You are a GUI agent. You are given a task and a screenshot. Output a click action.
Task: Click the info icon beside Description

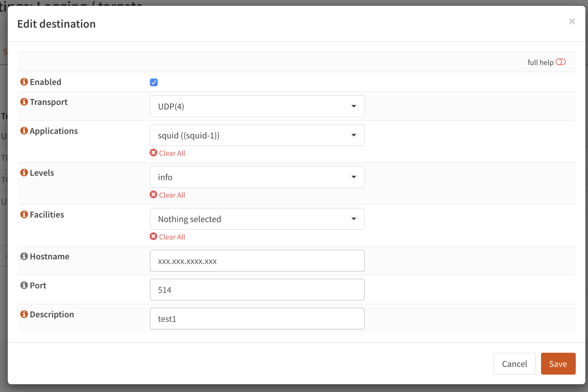24,314
